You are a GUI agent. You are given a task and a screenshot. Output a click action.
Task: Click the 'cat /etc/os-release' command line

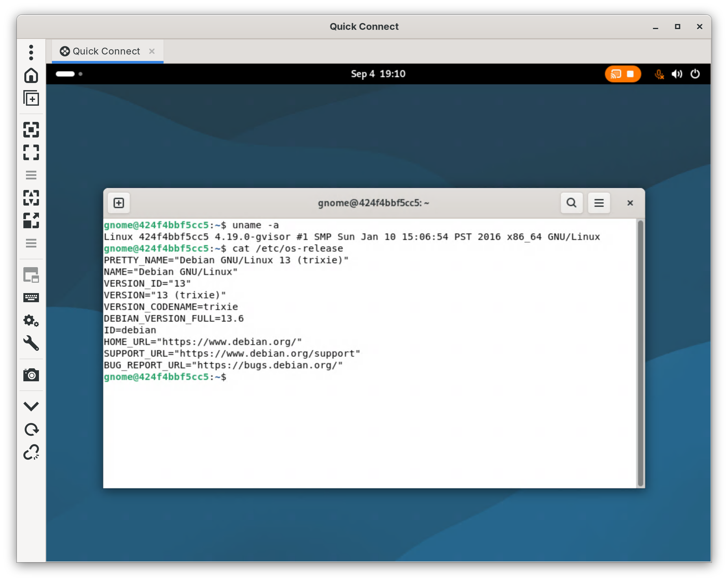click(x=224, y=248)
